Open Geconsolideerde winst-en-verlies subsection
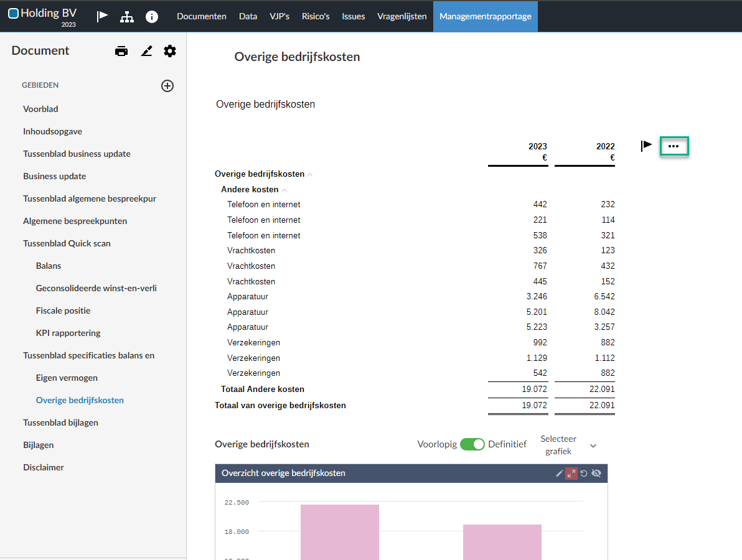Viewport: 742px width, 560px height. (x=96, y=288)
